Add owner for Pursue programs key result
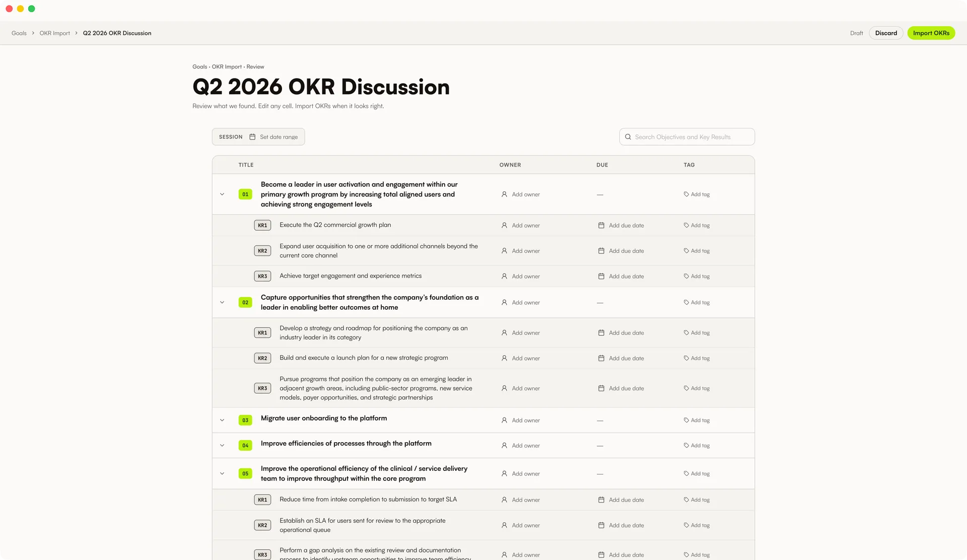The image size is (967, 560). [x=520, y=388]
